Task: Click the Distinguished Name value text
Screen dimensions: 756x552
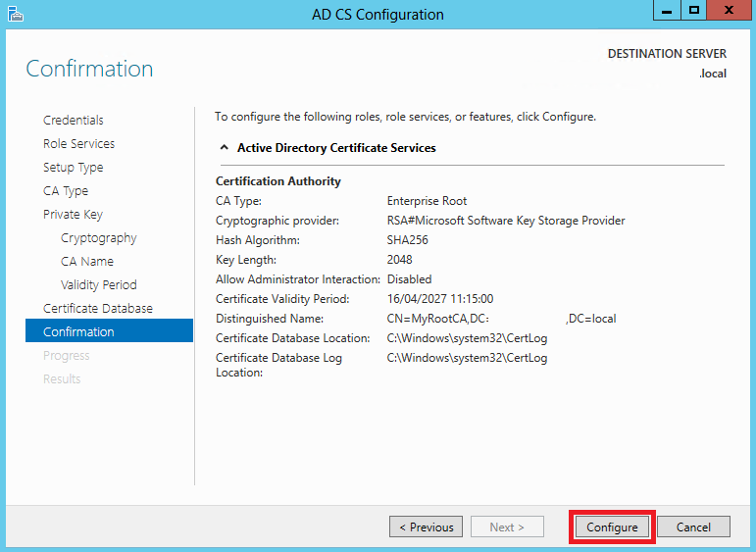Action: (501, 319)
